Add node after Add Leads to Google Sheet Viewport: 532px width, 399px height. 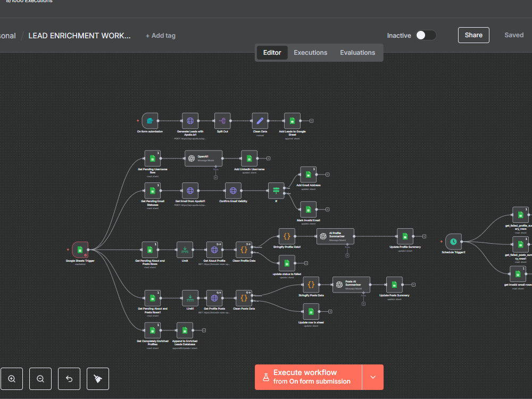pyautogui.click(x=311, y=121)
